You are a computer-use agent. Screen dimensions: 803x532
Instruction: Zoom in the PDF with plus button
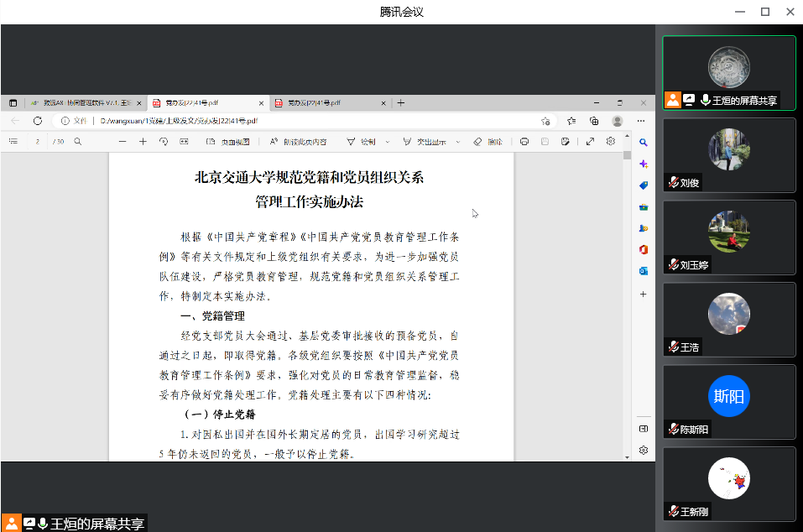point(143,142)
